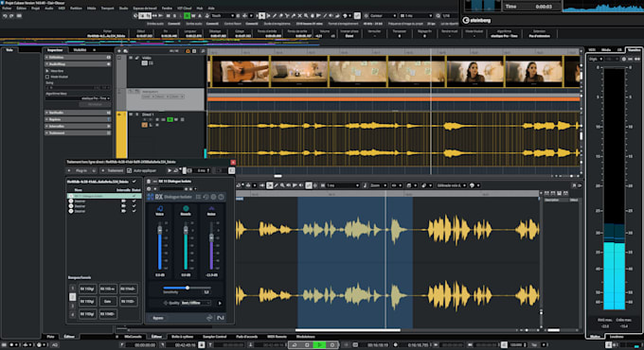Select RX Dialogue Isolate row in process list
The width and height of the screenshot is (644, 350).
104,196
